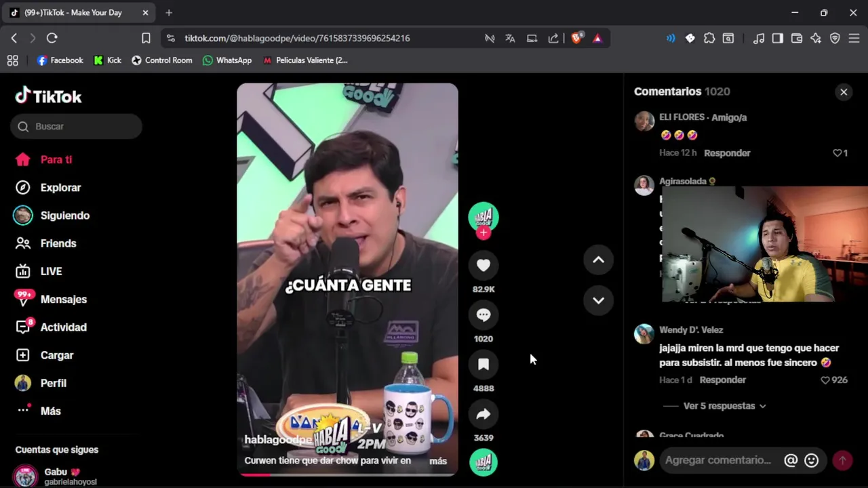Open the browser share icon
The height and width of the screenshot is (488, 868).
(553, 38)
